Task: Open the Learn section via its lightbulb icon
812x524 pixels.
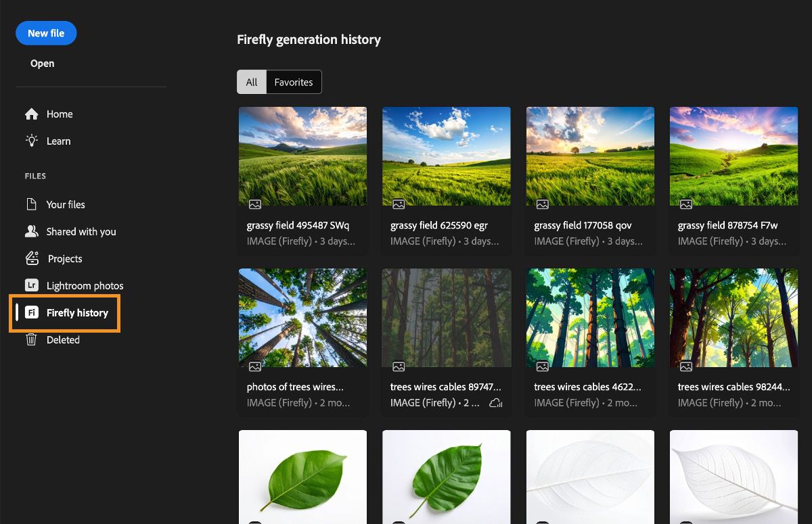Action: tap(31, 141)
